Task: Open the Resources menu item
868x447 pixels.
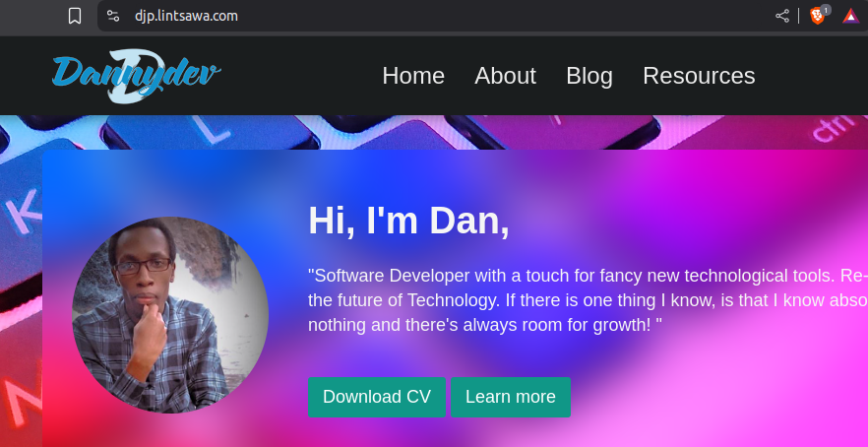Action: point(699,76)
